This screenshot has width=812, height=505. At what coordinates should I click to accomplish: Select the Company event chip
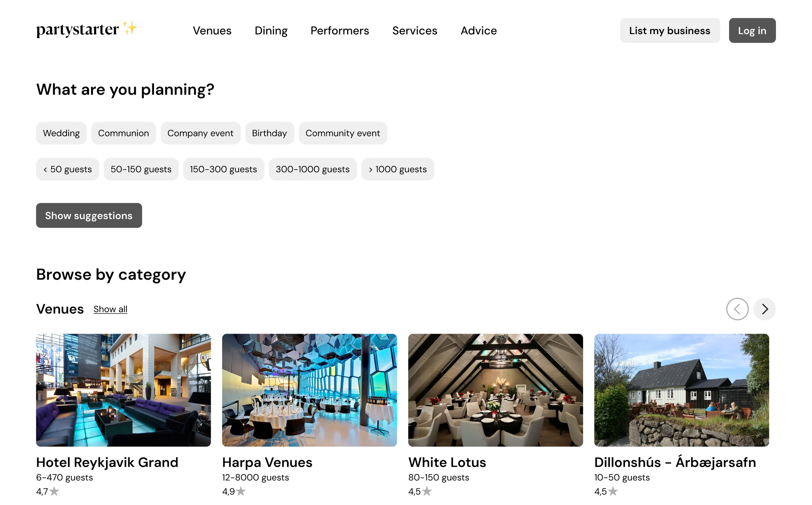(x=201, y=133)
